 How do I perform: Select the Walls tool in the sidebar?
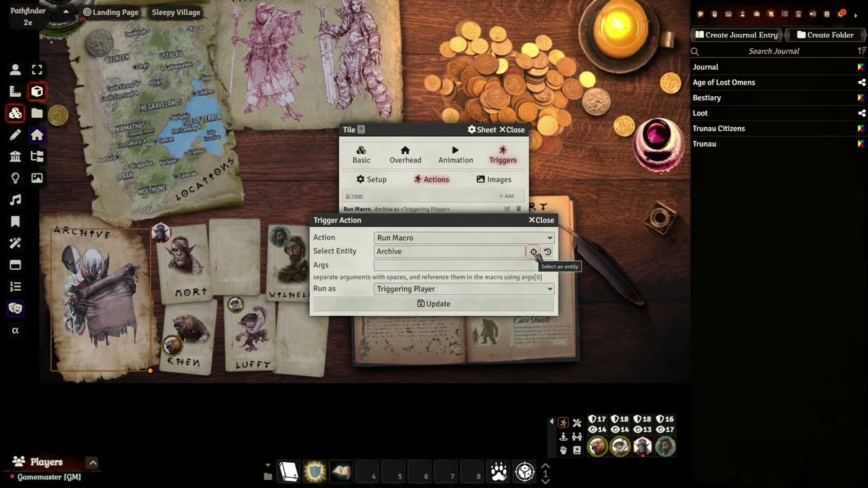pyautogui.click(x=15, y=157)
